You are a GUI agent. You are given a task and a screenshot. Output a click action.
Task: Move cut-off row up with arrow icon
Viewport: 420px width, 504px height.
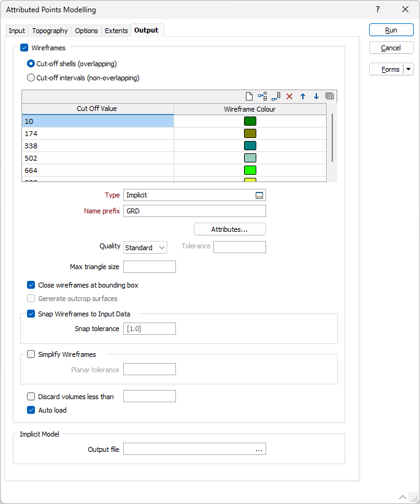click(x=303, y=96)
